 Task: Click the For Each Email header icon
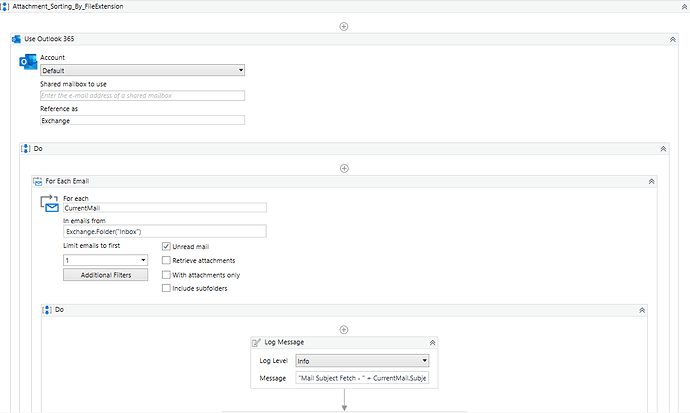coord(38,181)
